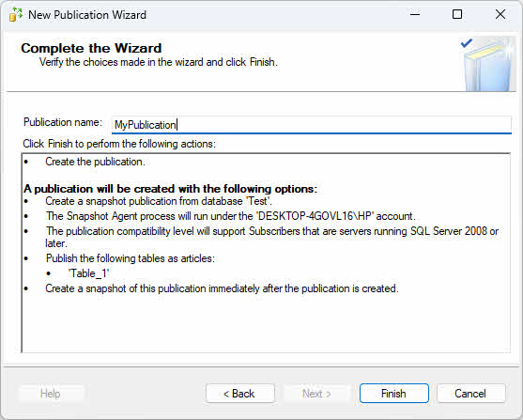Select the compatibility level SQL Server 2008 line

click(272, 237)
